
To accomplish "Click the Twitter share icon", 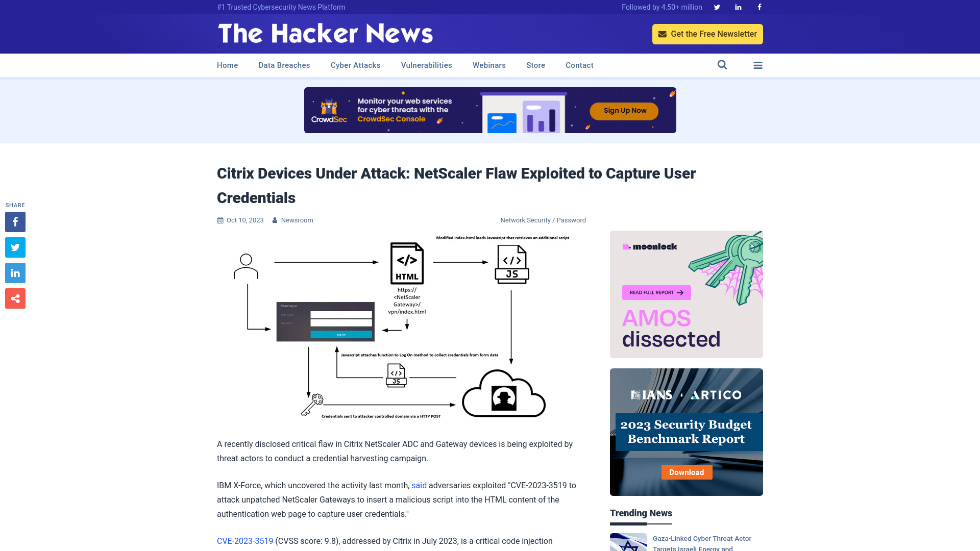I will 15,247.
